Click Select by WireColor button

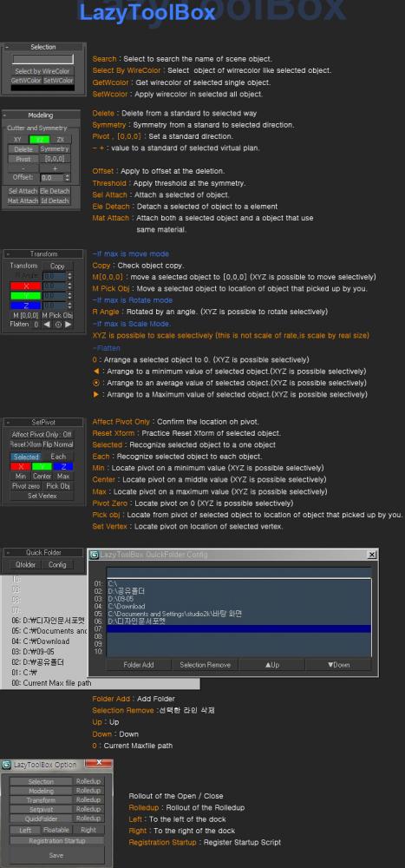tap(42, 71)
